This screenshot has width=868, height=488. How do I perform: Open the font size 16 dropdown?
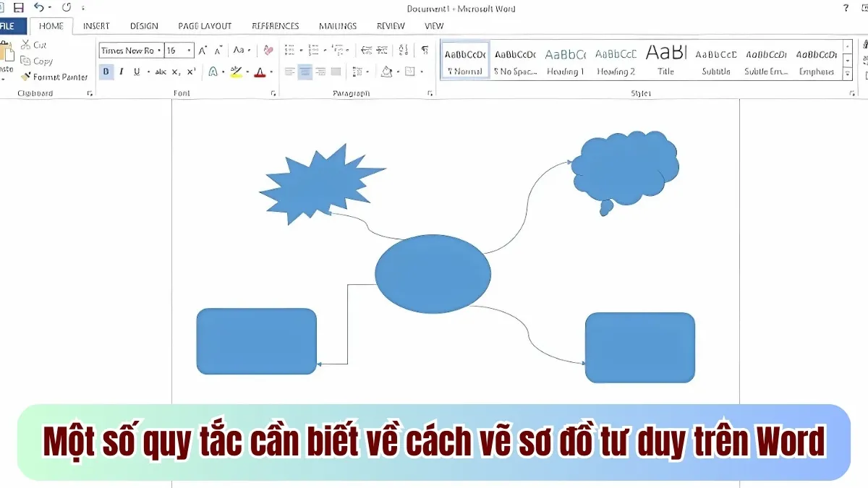(190, 51)
